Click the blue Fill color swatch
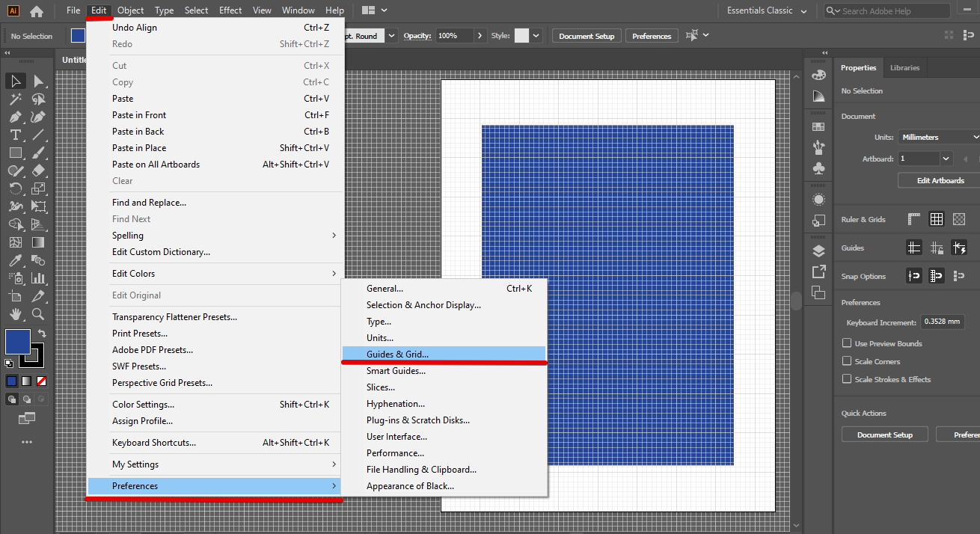The width and height of the screenshot is (980, 534). (x=18, y=342)
